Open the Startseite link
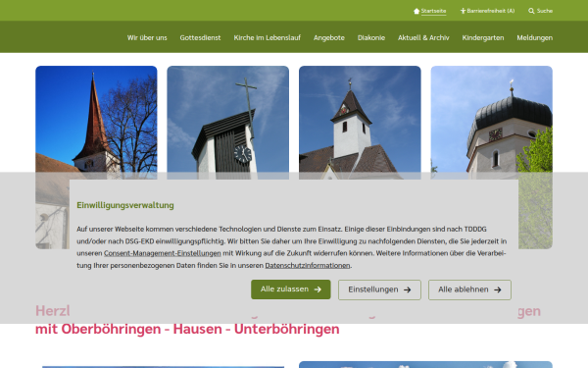The width and height of the screenshot is (588, 368). [x=433, y=11]
